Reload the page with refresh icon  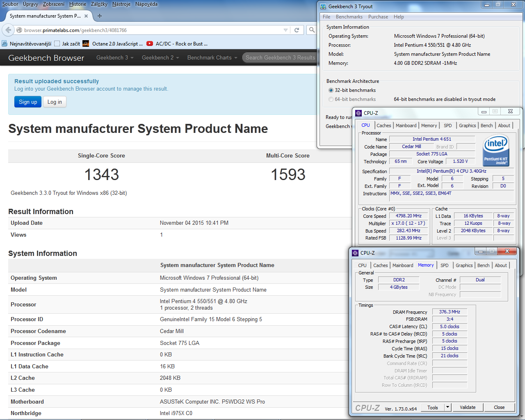(297, 30)
